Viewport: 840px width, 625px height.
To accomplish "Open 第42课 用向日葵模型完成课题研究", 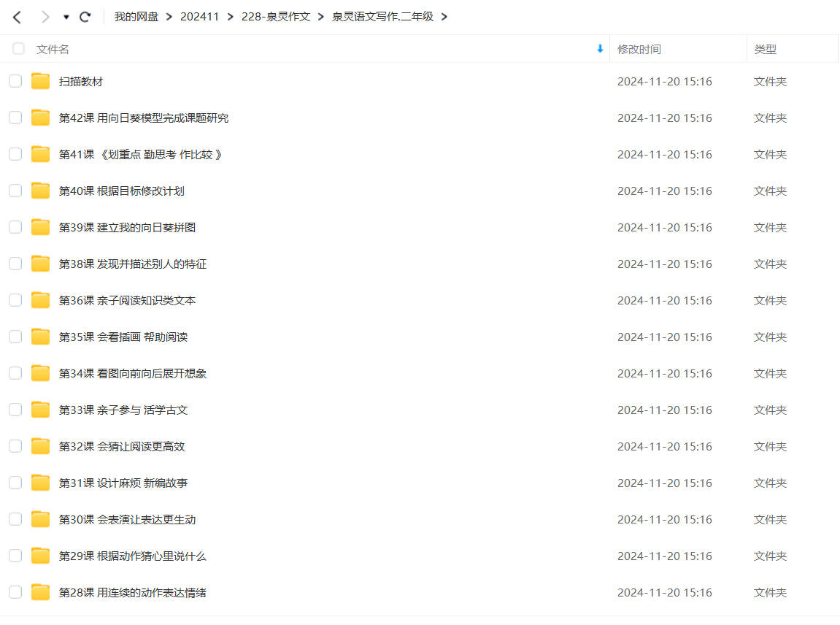I will (144, 118).
